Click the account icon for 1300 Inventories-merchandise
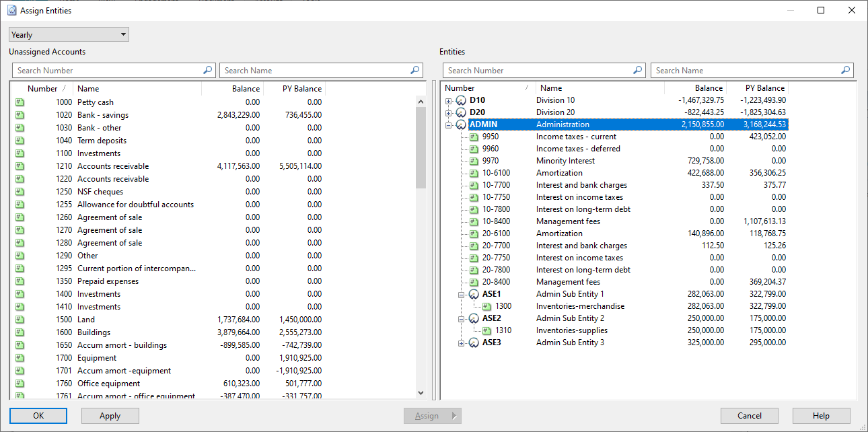 486,306
